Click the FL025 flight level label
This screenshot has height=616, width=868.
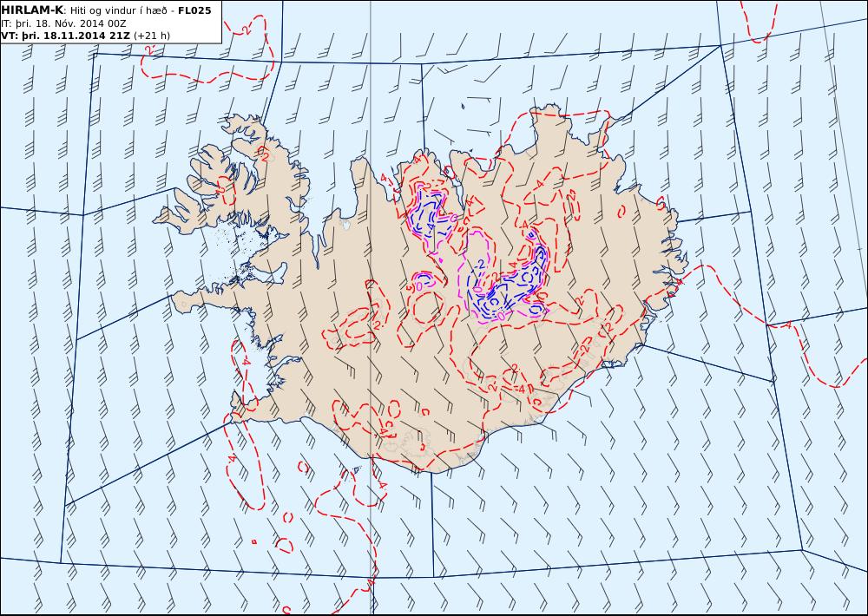pos(194,10)
